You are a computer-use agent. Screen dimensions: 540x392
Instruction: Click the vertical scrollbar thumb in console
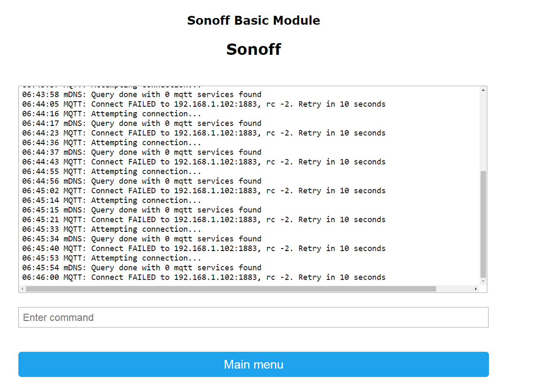click(x=483, y=224)
